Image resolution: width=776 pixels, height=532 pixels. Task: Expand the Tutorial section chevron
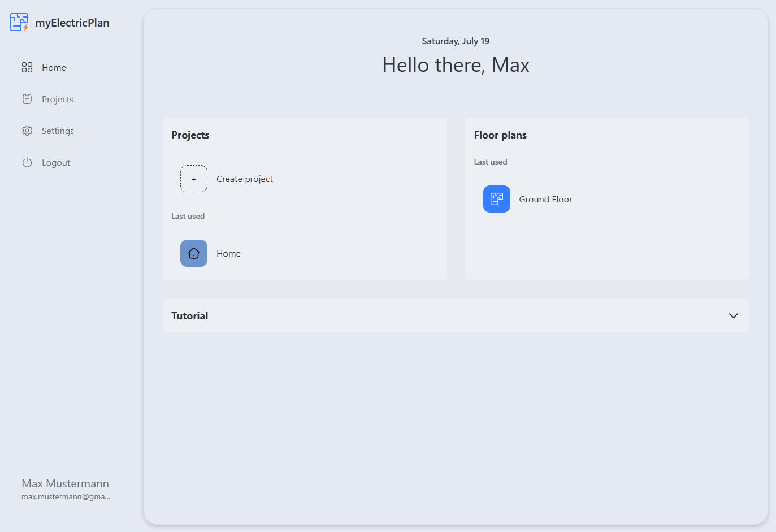pyautogui.click(x=733, y=315)
